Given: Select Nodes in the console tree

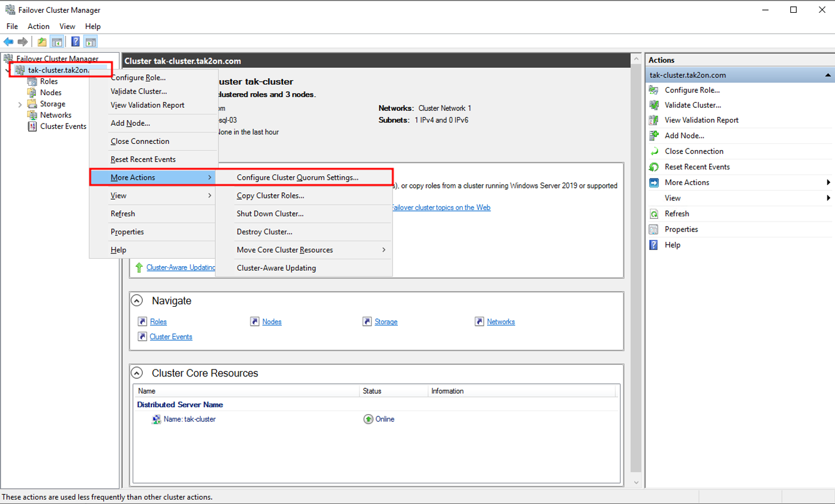Looking at the screenshot, I should coord(50,93).
